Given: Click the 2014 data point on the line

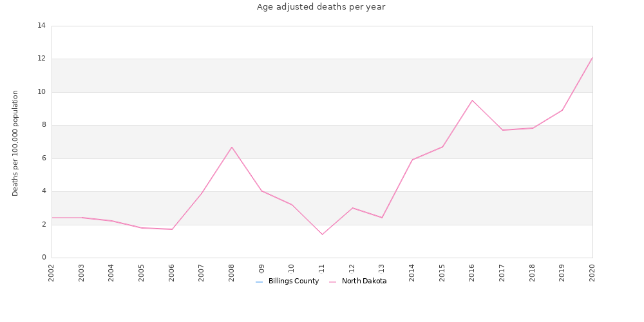Looking at the screenshot, I should tap(412, 160).
